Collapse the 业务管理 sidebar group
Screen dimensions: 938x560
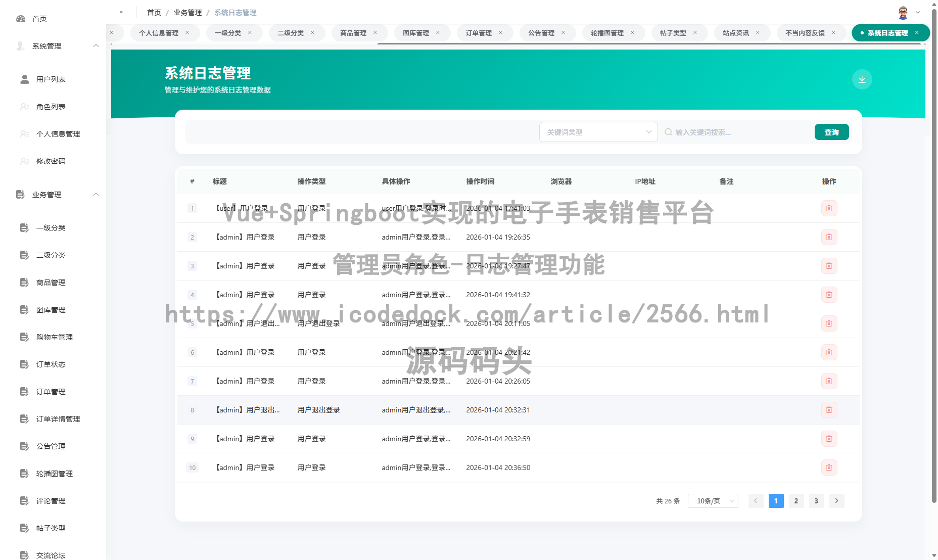[x=96, y=195]
